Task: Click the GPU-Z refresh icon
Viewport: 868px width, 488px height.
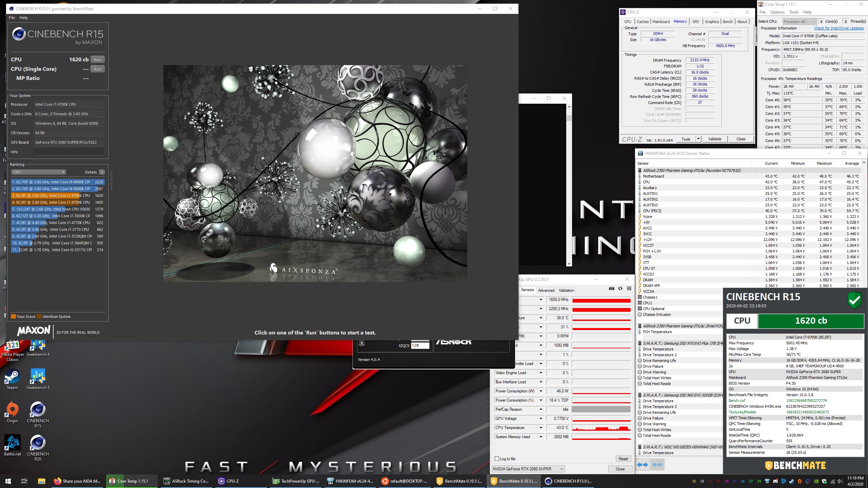Action: (620, 289)
